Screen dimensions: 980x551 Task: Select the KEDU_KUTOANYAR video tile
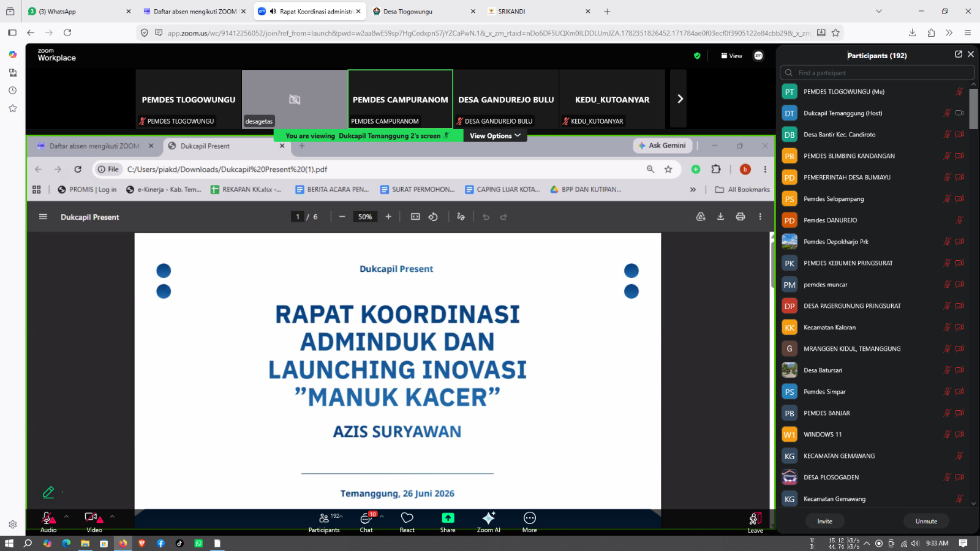pos(612,99)
